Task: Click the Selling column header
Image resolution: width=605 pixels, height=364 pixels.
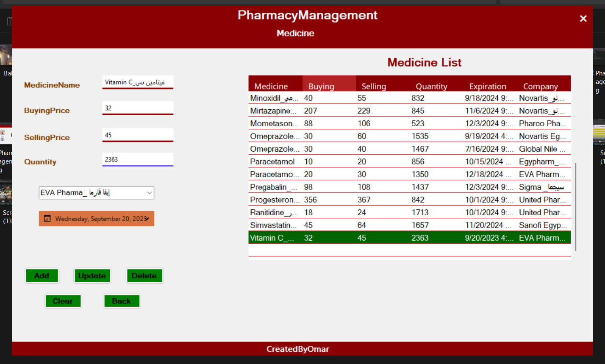Action: (x=374, y=86)
